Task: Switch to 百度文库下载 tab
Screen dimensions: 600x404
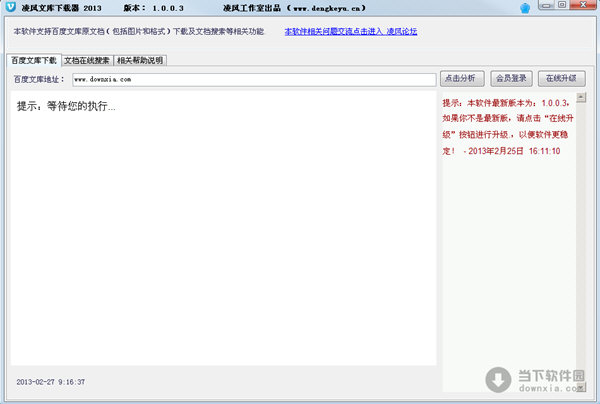Action: [34, 60]
